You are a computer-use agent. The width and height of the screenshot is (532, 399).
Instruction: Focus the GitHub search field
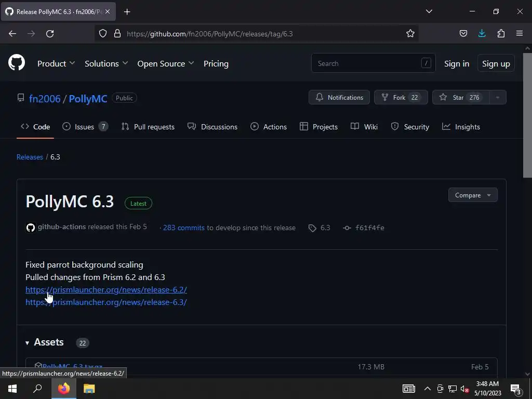[x=373, y=63]
